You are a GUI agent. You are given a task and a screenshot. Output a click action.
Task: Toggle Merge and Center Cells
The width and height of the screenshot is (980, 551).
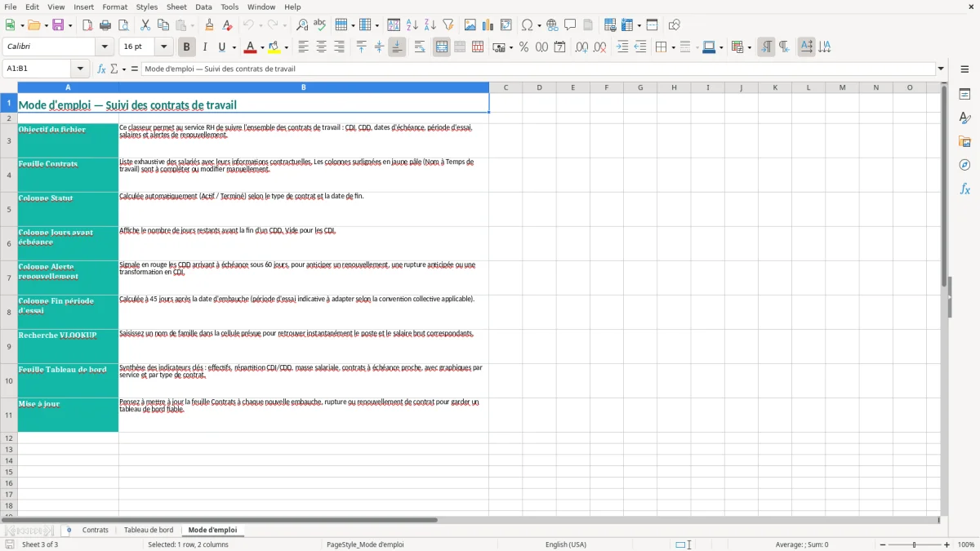point(442,47)
